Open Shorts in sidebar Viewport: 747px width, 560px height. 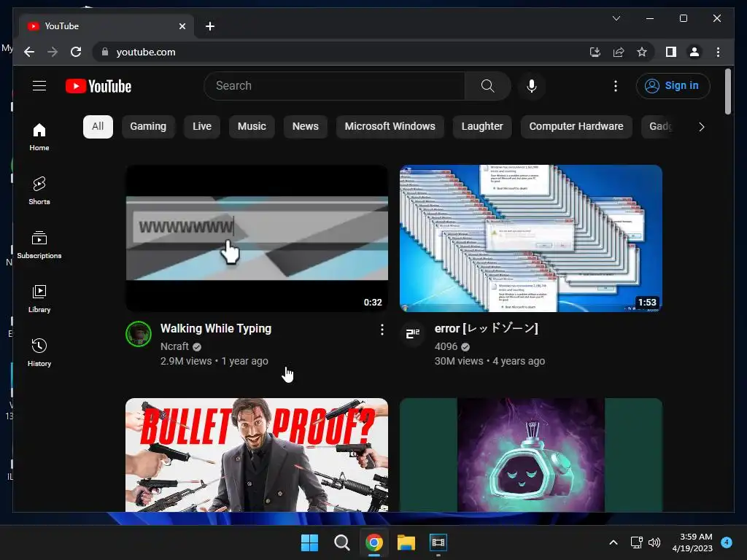pyautogui.click(x=39, y=191)
